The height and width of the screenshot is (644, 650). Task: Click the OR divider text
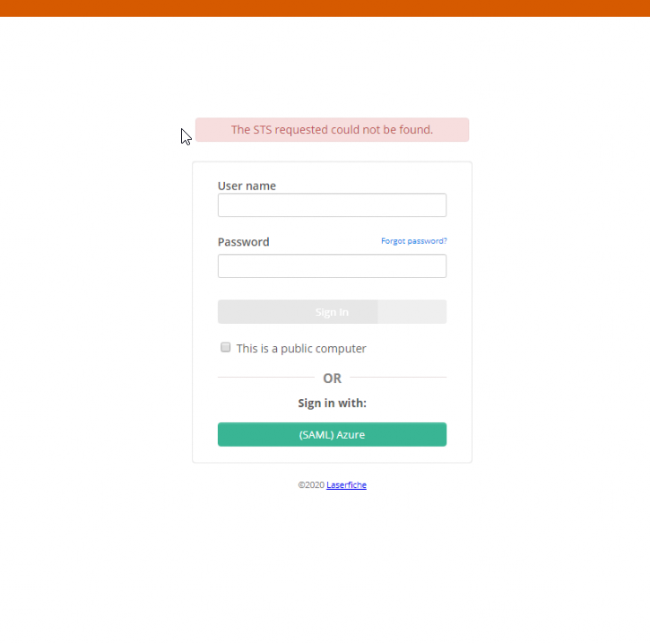point(332,379)
